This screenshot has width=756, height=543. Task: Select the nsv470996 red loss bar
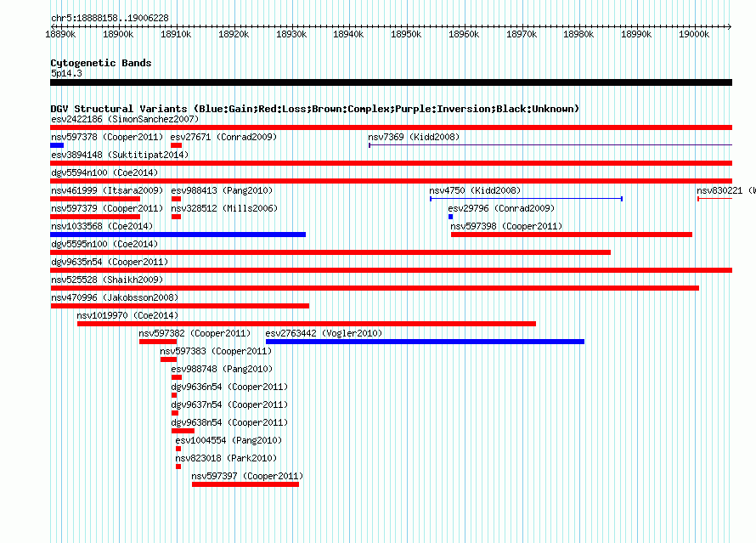click(x=180, y=306)
